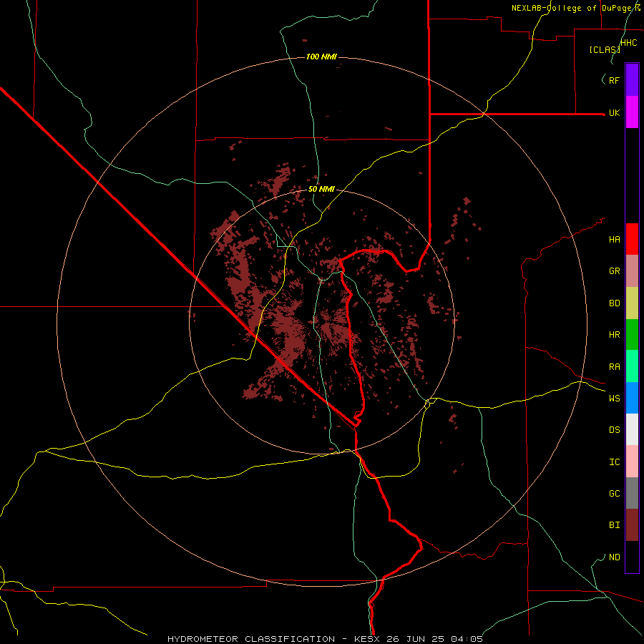Image resolution: width=644 pixels, height=644 pixels.
Task: Click the purple RF legend color swatch
Action: pos(632,79)
